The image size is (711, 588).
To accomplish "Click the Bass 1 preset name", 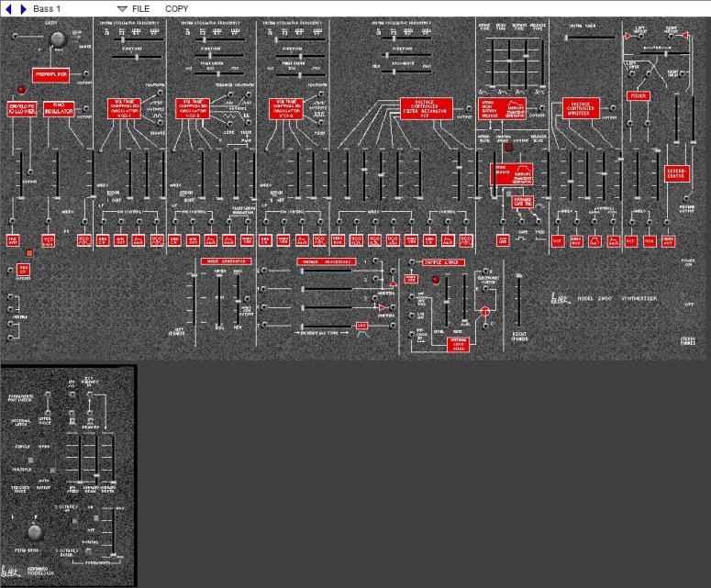I will point(47,8).
